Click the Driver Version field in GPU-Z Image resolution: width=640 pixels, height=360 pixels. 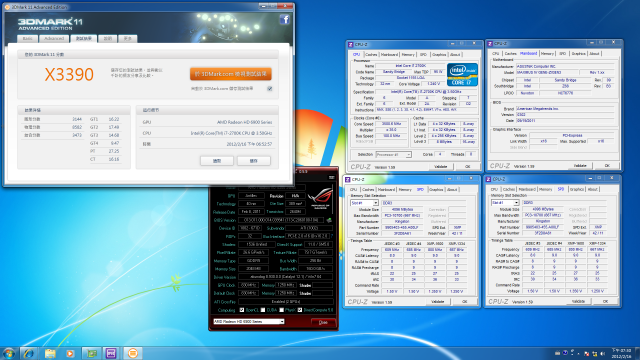pyautogui.click(x=286, y=277)
